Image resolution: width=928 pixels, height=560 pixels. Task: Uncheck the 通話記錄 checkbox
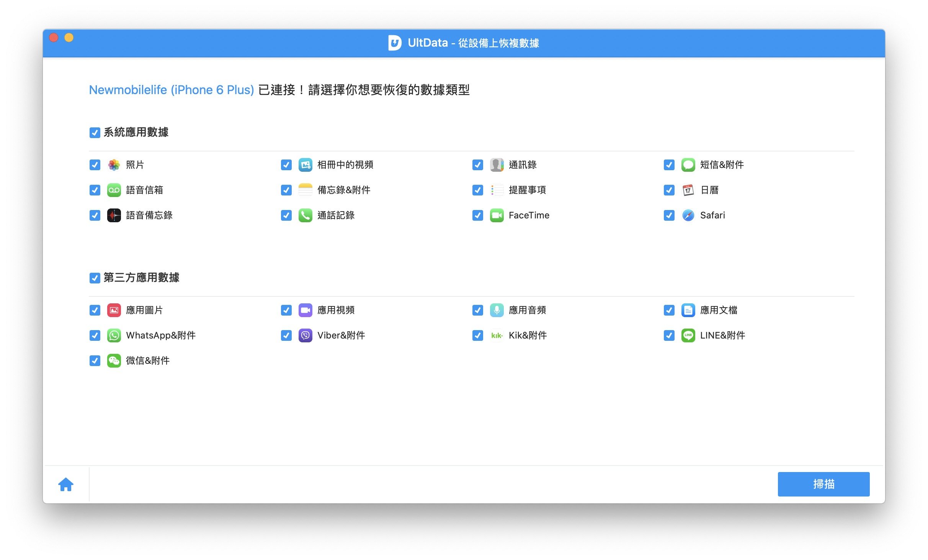[286, 215]
